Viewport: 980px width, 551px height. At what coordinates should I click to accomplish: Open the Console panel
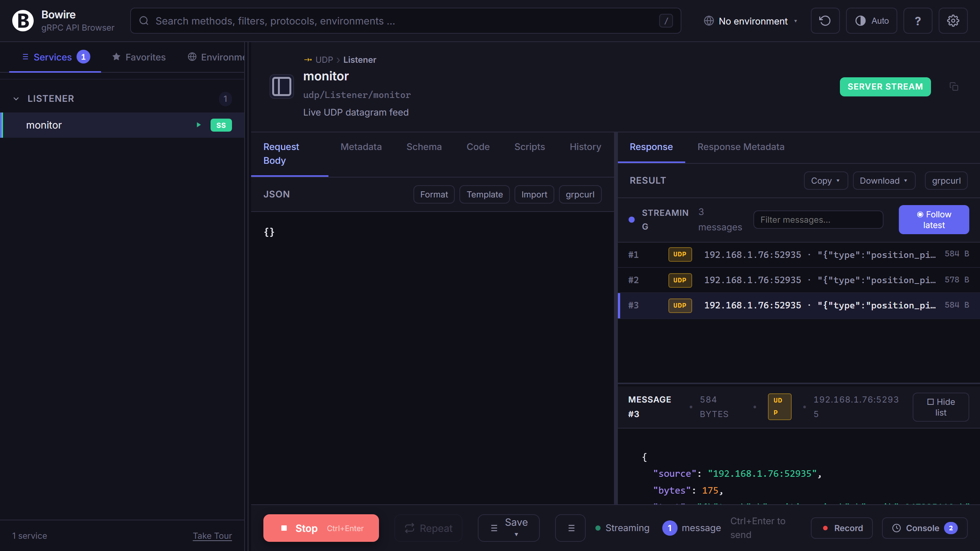click(925, 528)
